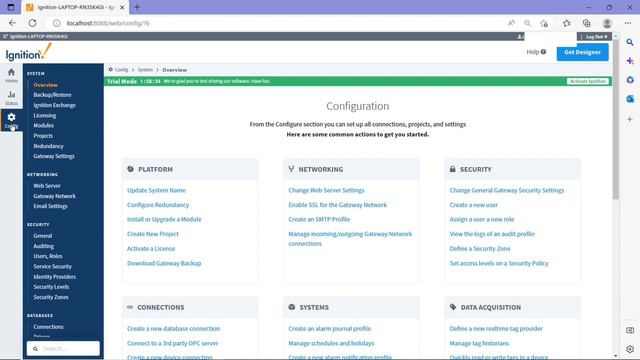Refresh the browser page

click(x=33, y=23)
